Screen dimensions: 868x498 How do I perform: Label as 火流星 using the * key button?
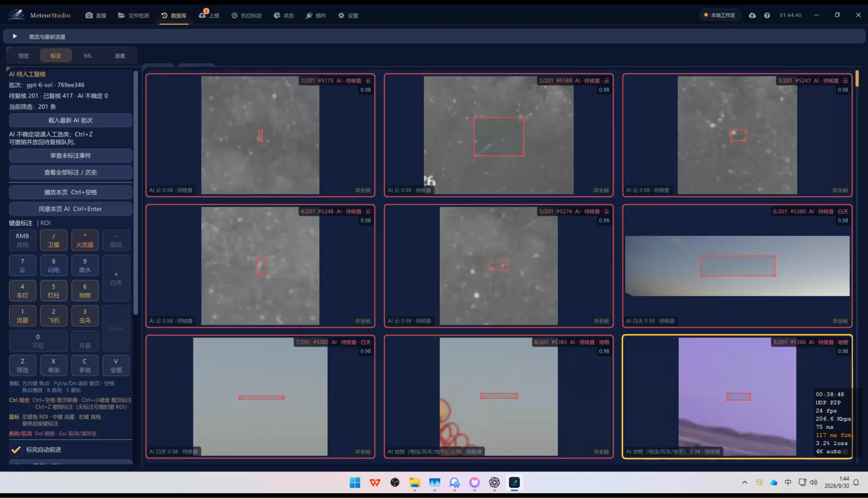(85, 240)
